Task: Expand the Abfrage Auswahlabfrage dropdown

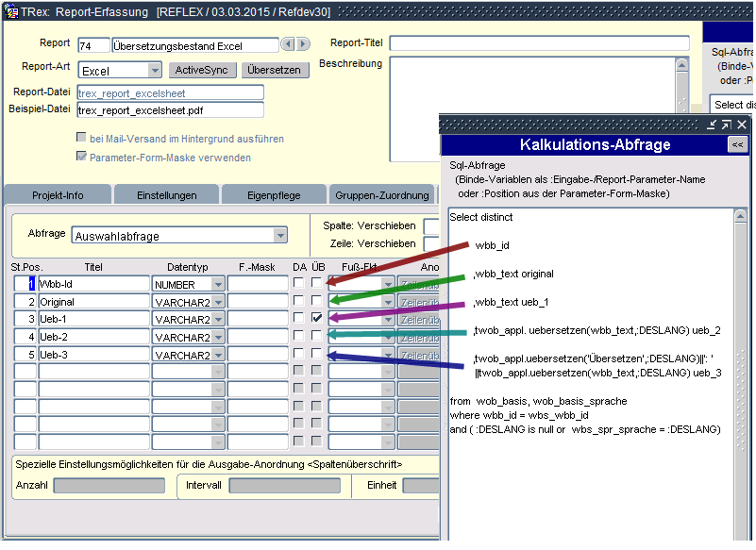Action: [x=280, y=236]
